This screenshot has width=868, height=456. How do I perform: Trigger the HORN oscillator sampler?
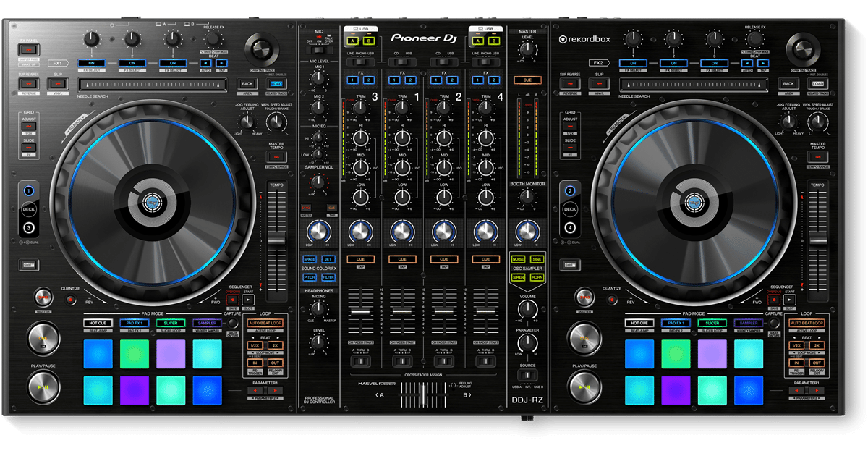537,277
